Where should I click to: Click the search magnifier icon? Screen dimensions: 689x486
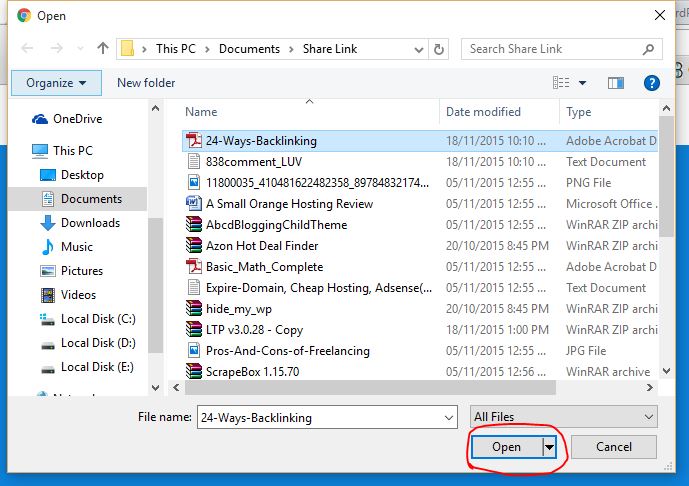click(x=648, y=49)
